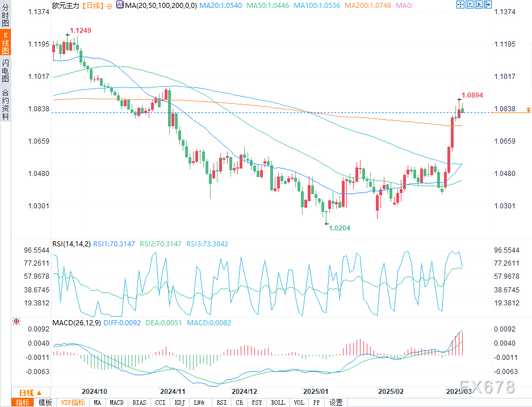Open the VIP指标 tab
Image resolution: width=532 pixels, height=407 pixels.
point(73,402)
